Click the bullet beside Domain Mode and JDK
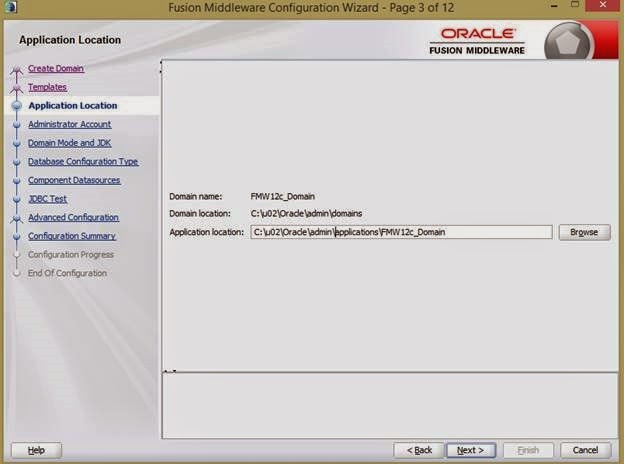This screenshot has width=624, height=464. 17,143
